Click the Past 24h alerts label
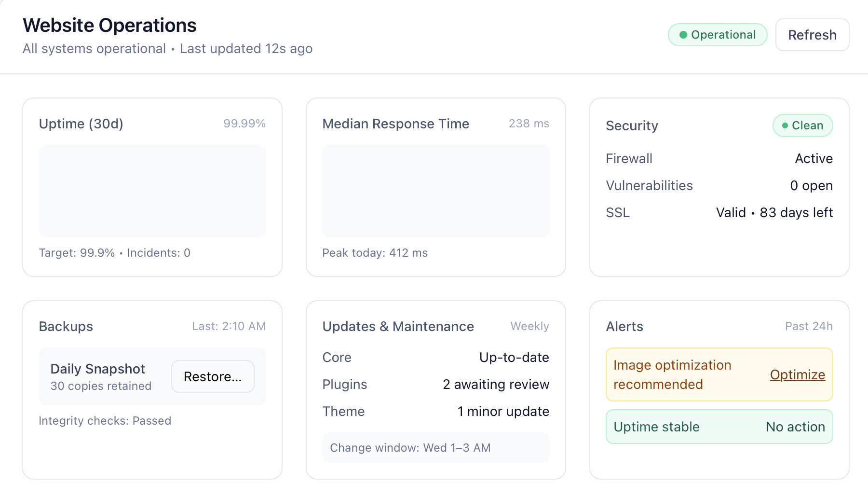Screen dimensions: 868x498 coord(809,326)
